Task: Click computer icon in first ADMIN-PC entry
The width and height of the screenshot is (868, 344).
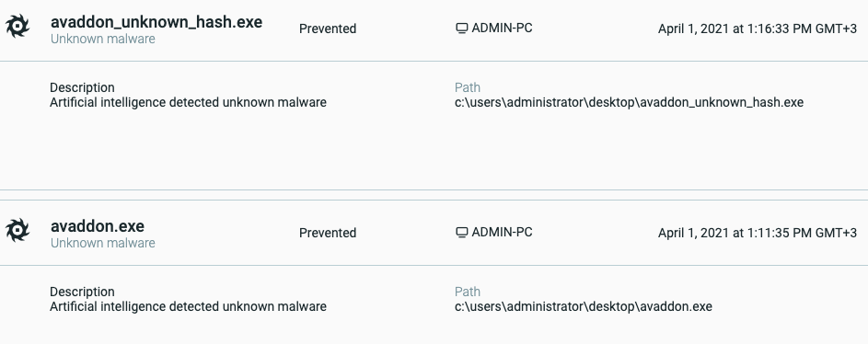Action: pos(462,29)
